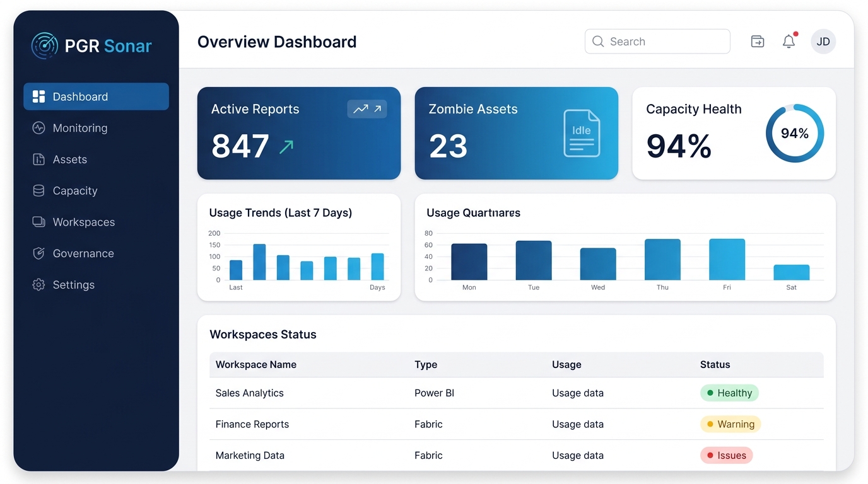Click the Overview Dashboard title

tap(277, 42)
